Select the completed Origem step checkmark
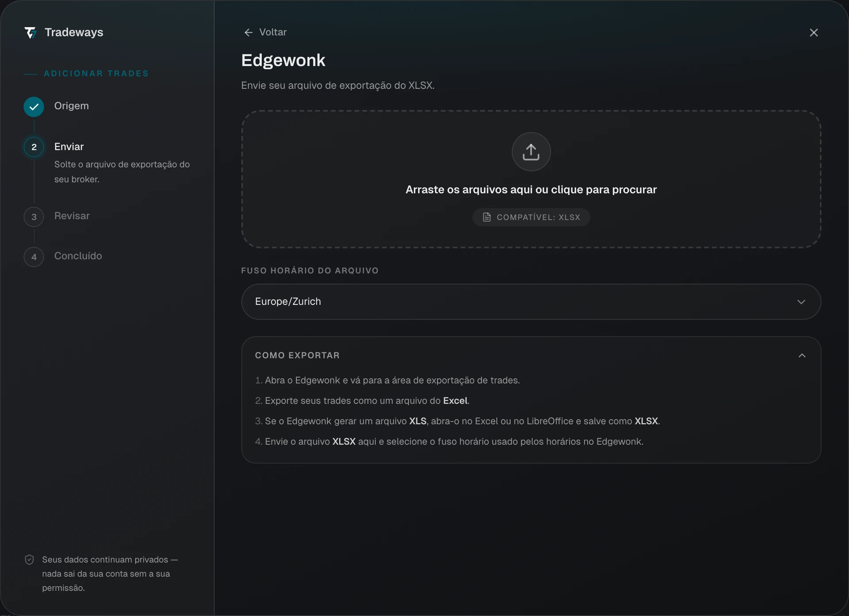Viewport: 849px width, 616px height. click(34, 106)
